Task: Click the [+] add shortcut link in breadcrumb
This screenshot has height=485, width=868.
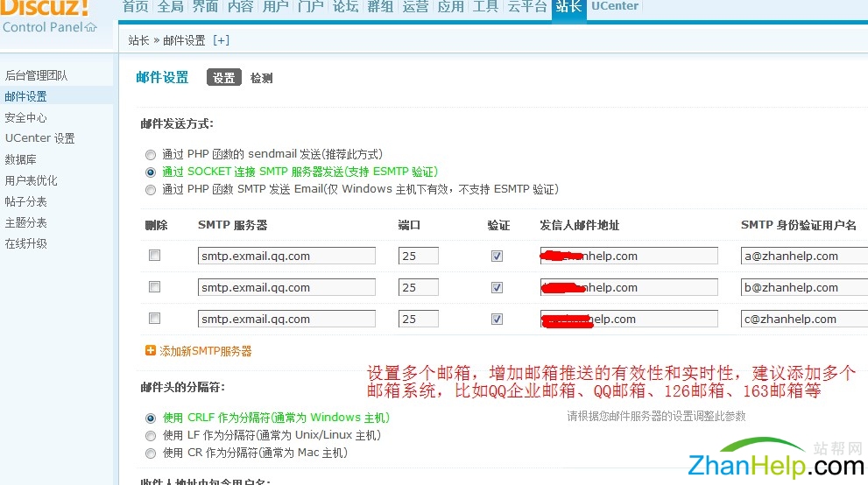Action: (x=221, y=40)
